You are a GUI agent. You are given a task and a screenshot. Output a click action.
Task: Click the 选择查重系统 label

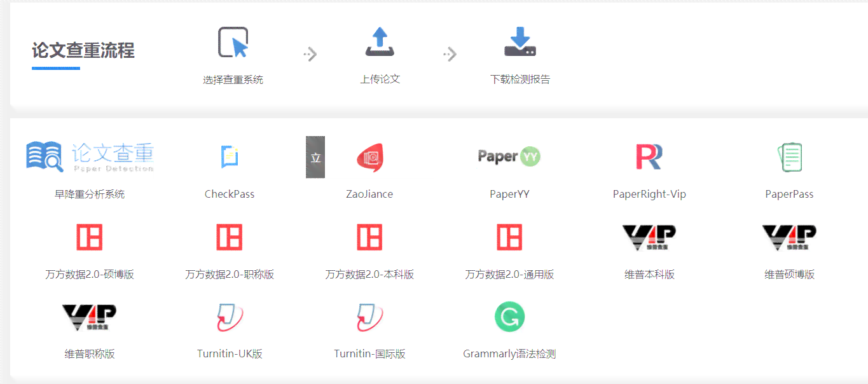(233, 80)
